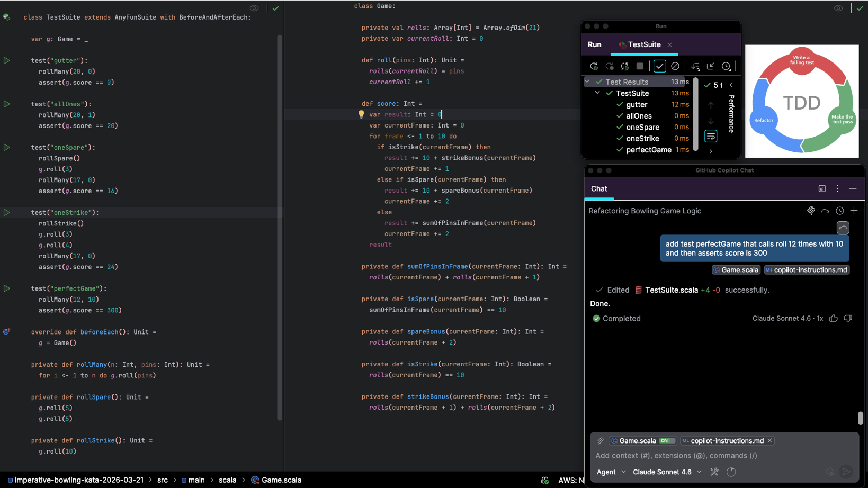Image resolution: width=868 pixels, height=488 pixels.
Task: Click the Rerun Failed Tests icon
Action: pyautogui.click(x=610, y=66)
